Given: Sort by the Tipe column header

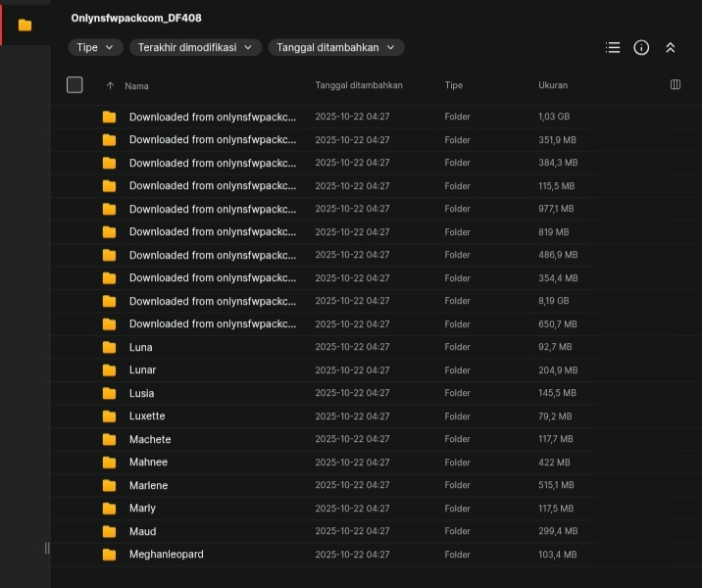Looking at the screenshot, I should (x=453, y=86).
